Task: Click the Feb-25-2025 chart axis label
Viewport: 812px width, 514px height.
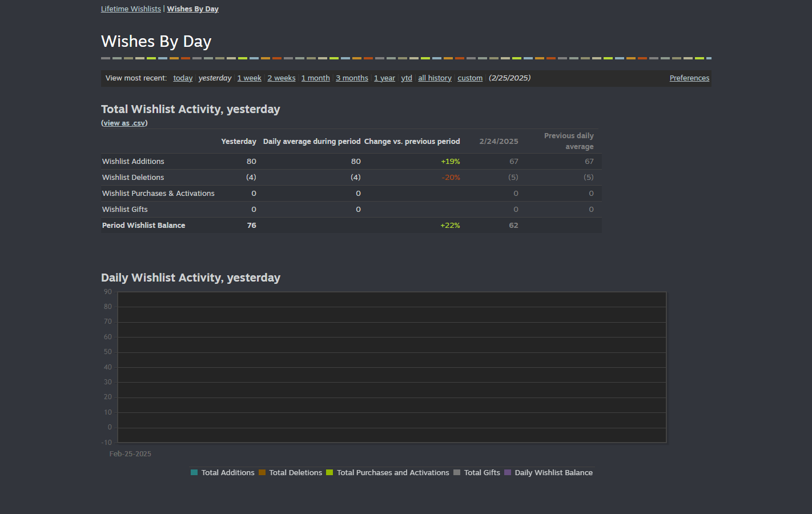Action: (x=130, y=454)
